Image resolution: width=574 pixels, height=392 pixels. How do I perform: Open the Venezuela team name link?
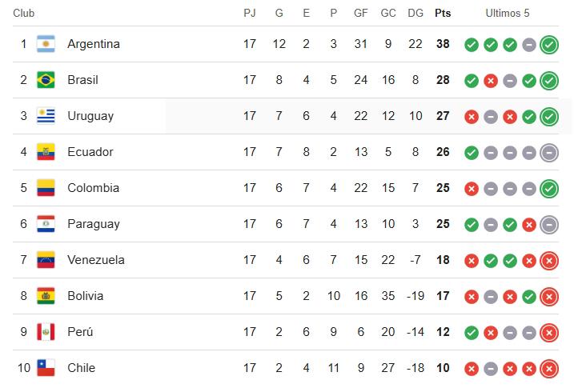(x=95, y=260)
